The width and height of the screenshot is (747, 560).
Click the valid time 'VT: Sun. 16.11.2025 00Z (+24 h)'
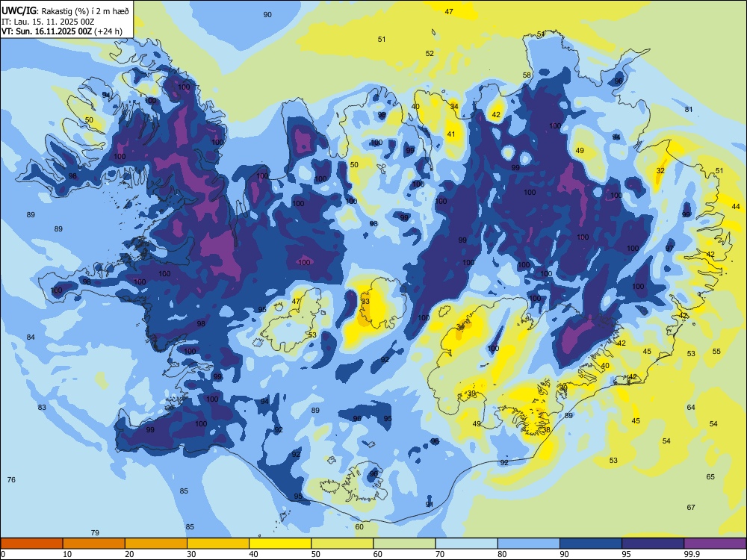point(62,31)
